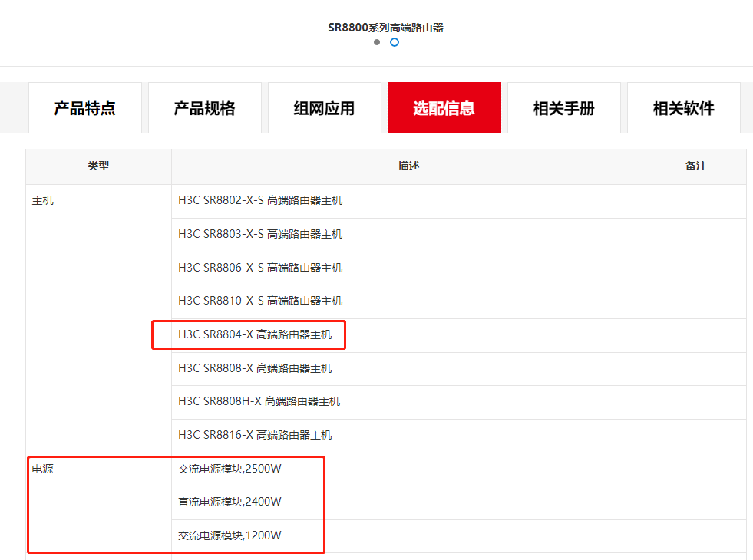Switch to the 产品规格 tab
Image resolution: width=753 pixels, height=560 pixels.
pos(205,108)
